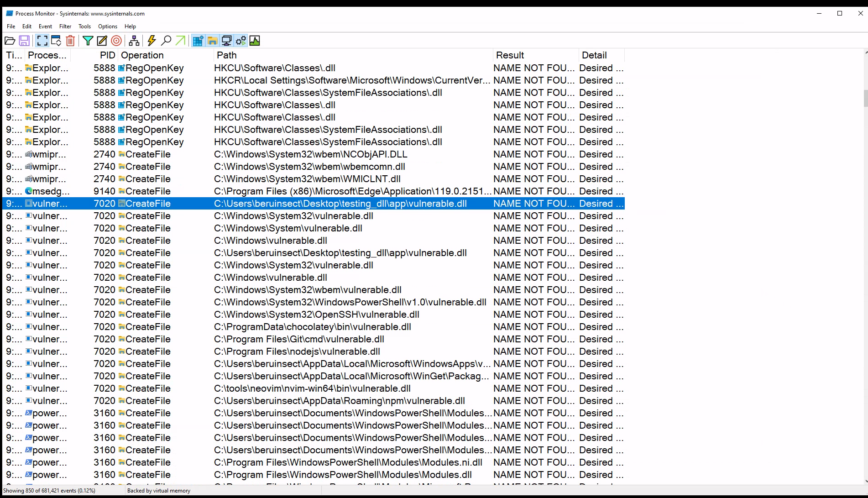Screen dimensions: 868x498
Task: Toggle Show File System Activity filter
Action: (212, 41)
